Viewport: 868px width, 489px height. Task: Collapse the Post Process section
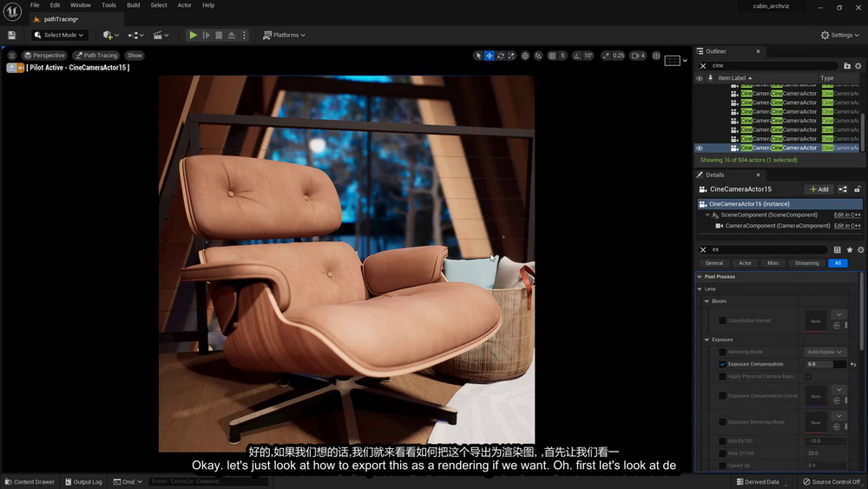pyautogui.click(x=700, y=276)
